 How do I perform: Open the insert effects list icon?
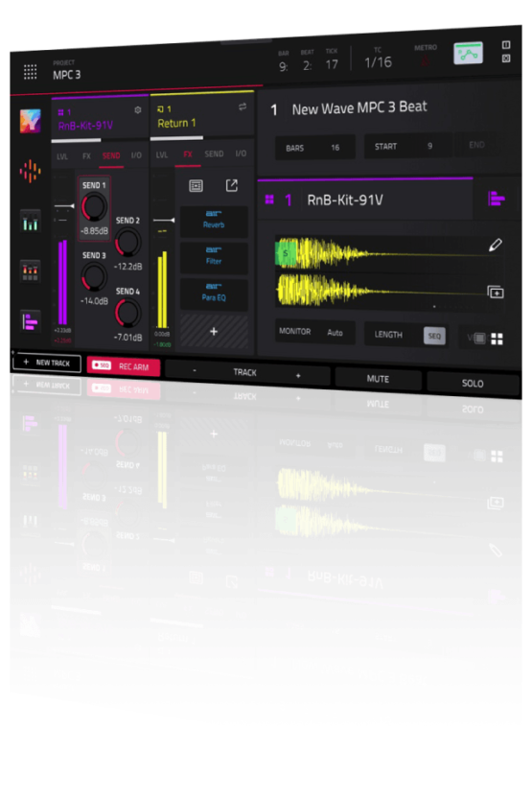tap(196, 186)
